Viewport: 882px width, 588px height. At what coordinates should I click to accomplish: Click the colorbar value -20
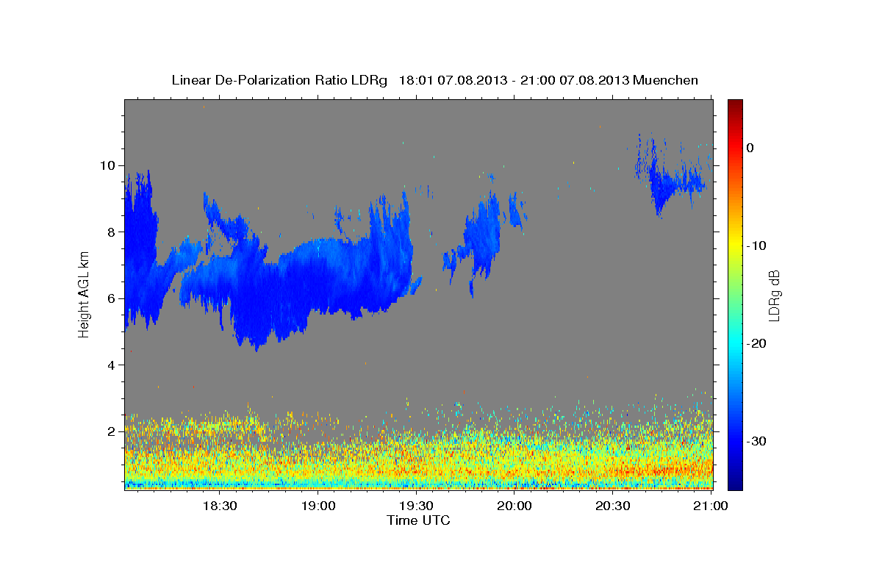click(x=757, y=343)
